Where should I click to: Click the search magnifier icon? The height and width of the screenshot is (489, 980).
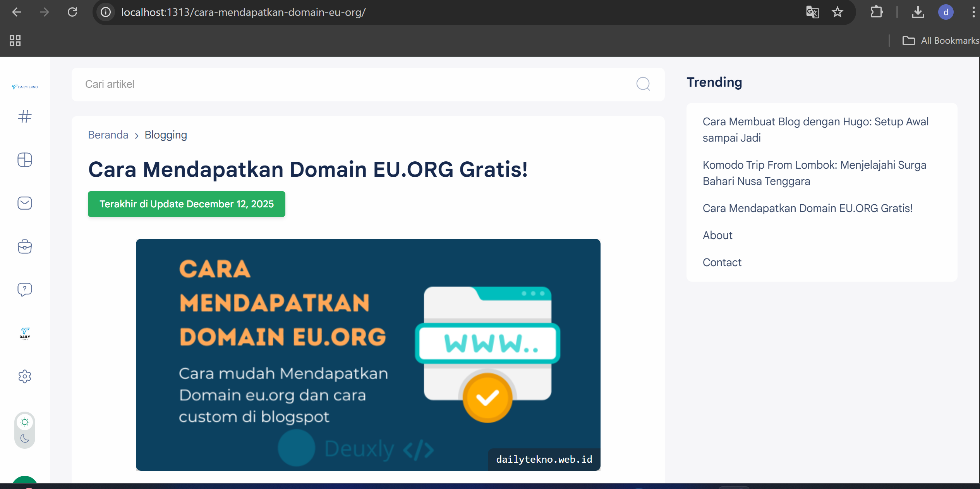[643, 84]
